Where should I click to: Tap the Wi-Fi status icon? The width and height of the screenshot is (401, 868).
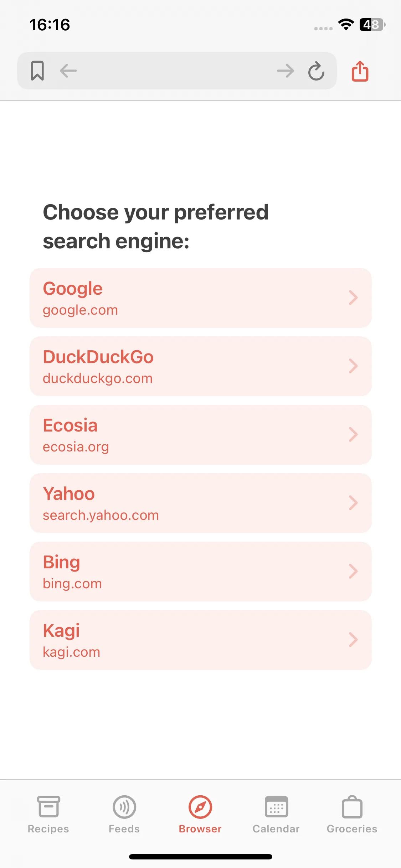pyautogui.click(x=346, y=25)
